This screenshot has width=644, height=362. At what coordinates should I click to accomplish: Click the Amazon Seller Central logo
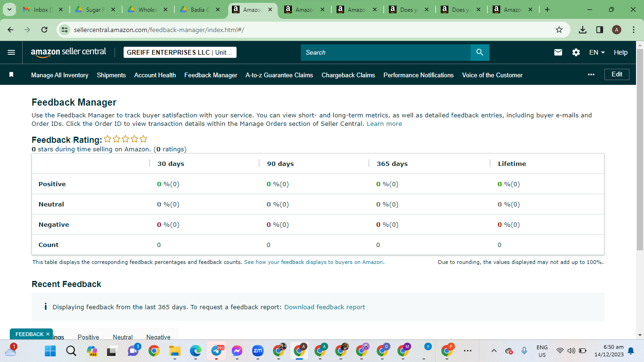(68, 52)
